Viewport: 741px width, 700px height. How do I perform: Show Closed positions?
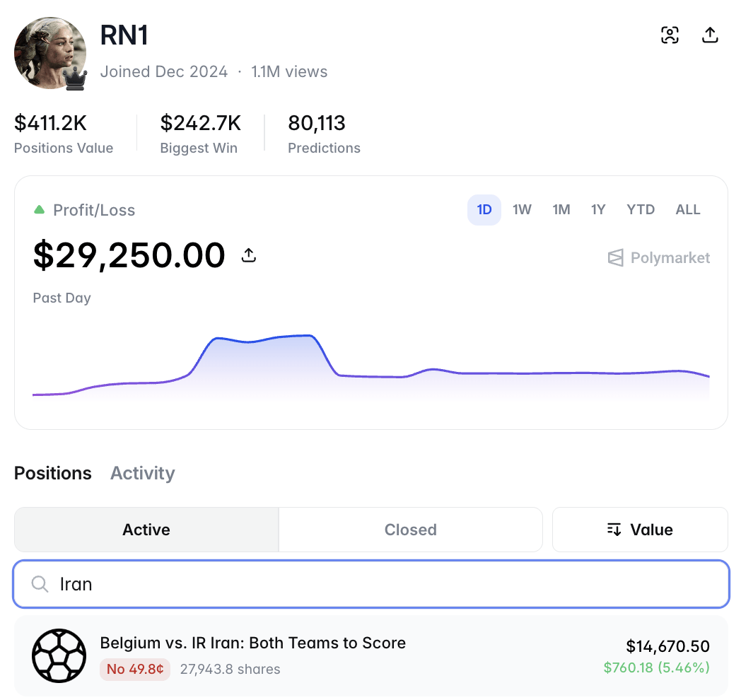click(410, 530)
